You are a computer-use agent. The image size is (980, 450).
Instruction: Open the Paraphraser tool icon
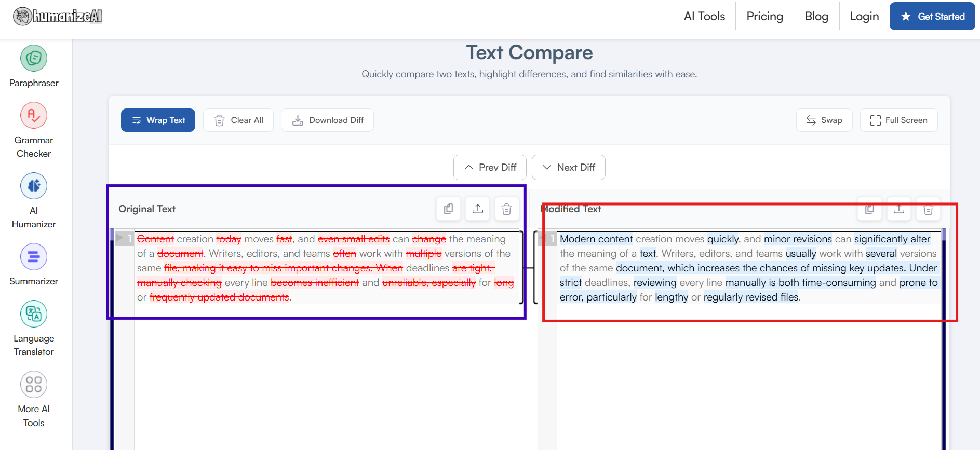[x=34, y=58]
